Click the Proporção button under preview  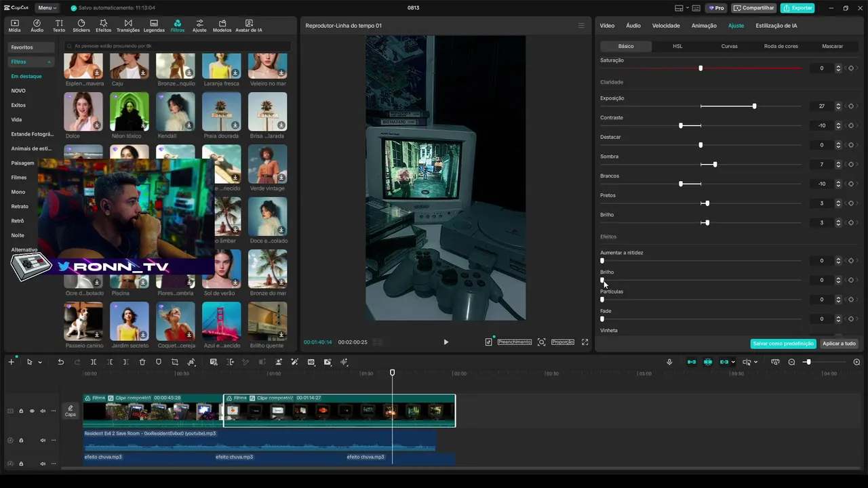(x=563, y=342)
